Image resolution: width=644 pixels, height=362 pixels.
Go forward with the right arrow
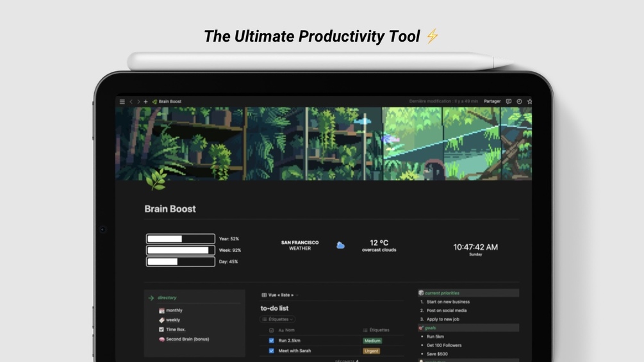pyautogui.click(x=138, y=101)
